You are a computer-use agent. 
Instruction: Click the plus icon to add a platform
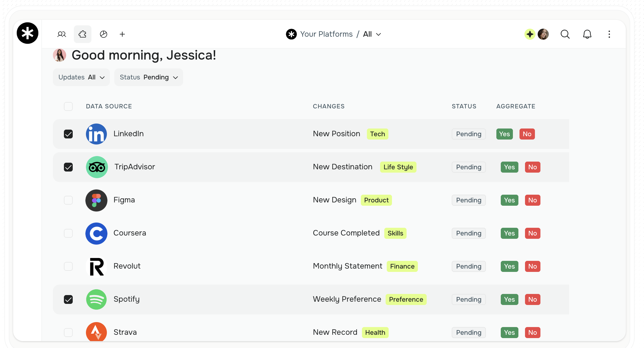point(122,34)
